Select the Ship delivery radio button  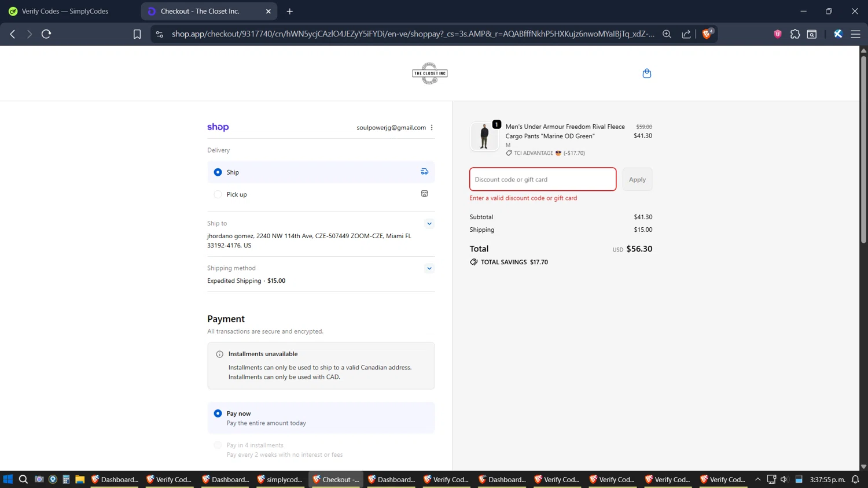[x=218, y=172]
